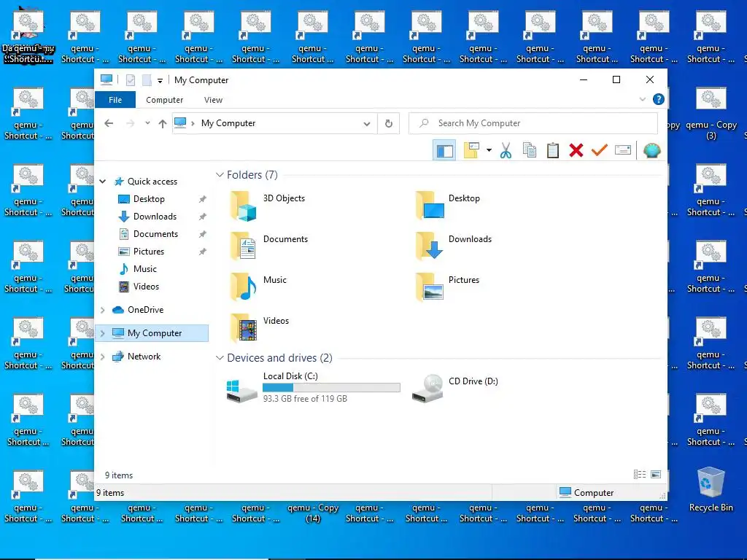Click New folder quick access icon
Screen dimensions: 747x560
point(147,80)
